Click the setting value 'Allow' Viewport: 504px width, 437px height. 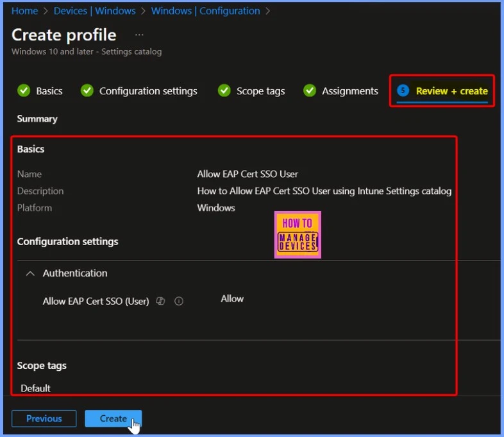click(232, 299)
